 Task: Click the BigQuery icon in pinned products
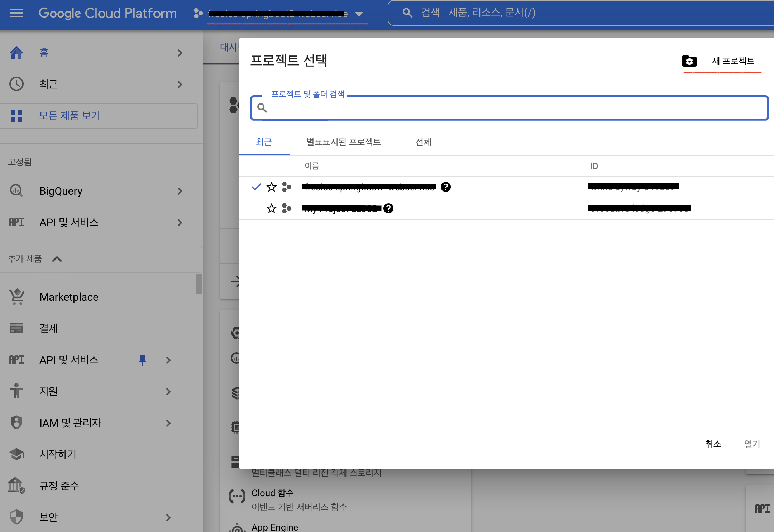pyautogui.click(x=16, y=191)
